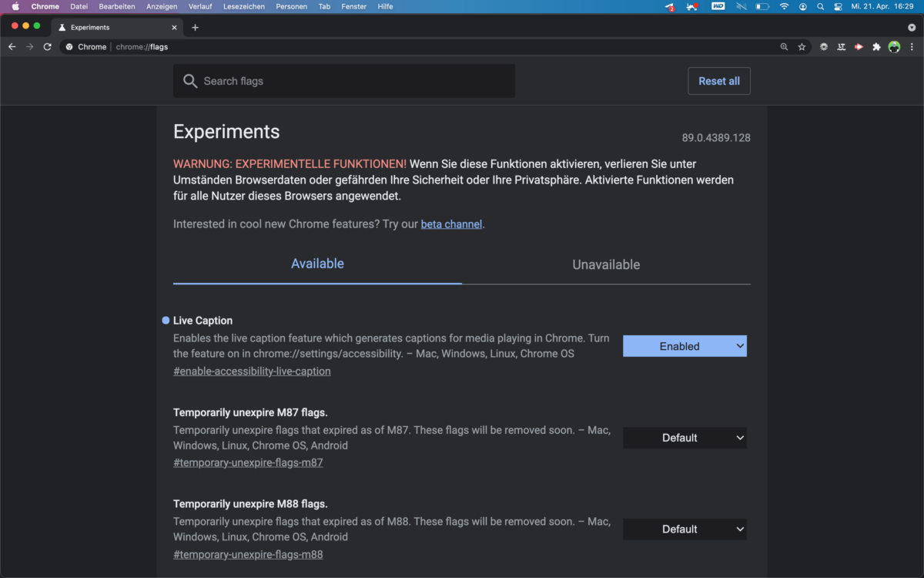This screenshot has width=924, height=578.
Task: Open Chrome's three-dot menu
Action: click(912, 47)
